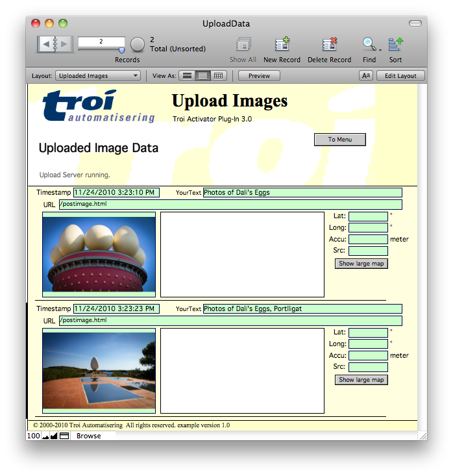The image size is (453, 476).
Task: Click the Upload Server running status text
Action: pyautogui.click(x=75, y=175)
